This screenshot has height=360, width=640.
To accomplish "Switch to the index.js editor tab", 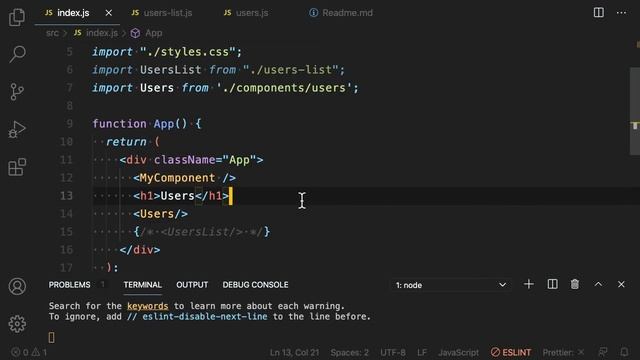I will 73,13.
